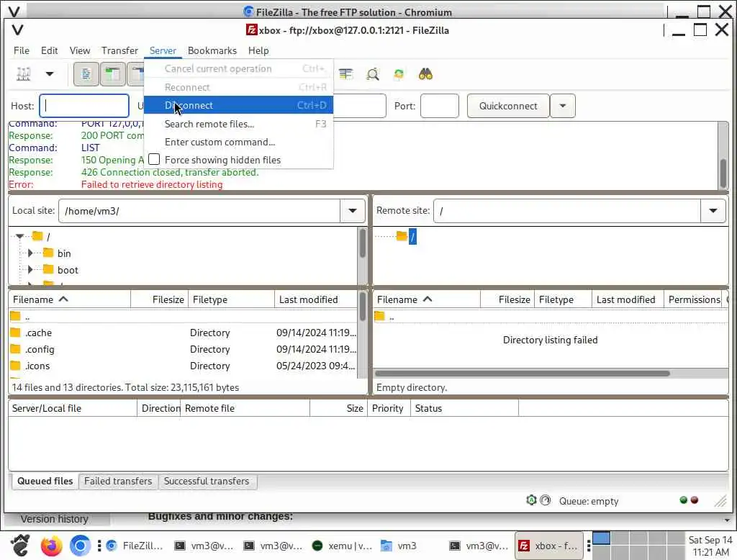Click the binoculars file search icon
Image resolution: width=737 pixels, height=560 pixels.
(x=425, y=74)
